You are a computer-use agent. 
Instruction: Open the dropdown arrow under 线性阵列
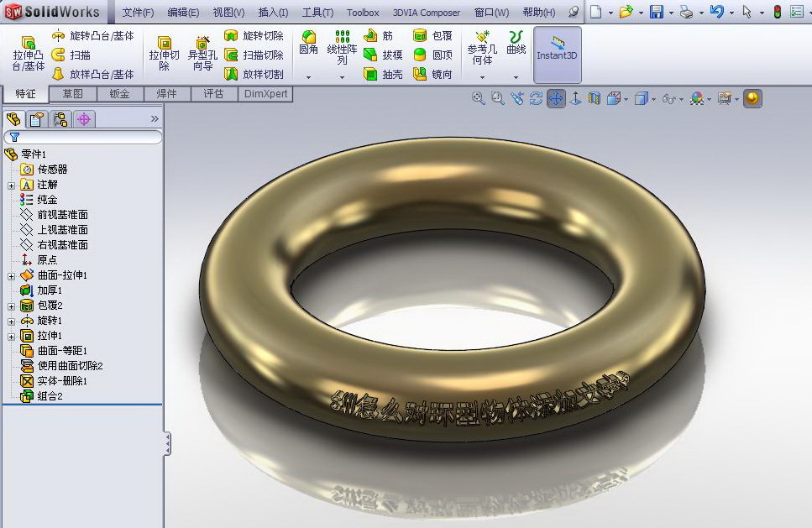342,77
